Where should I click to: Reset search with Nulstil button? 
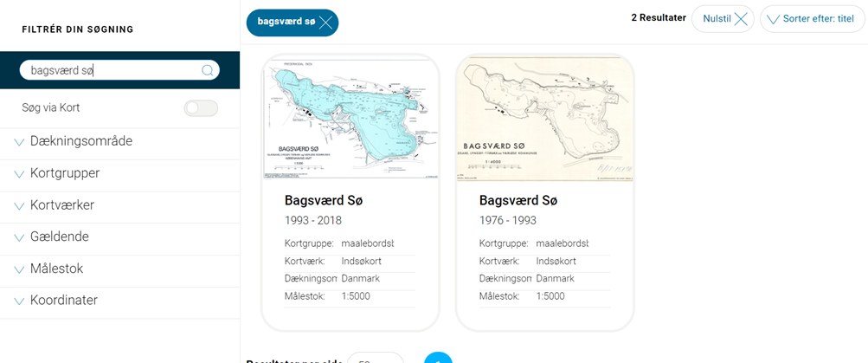[x=723, y=19]
